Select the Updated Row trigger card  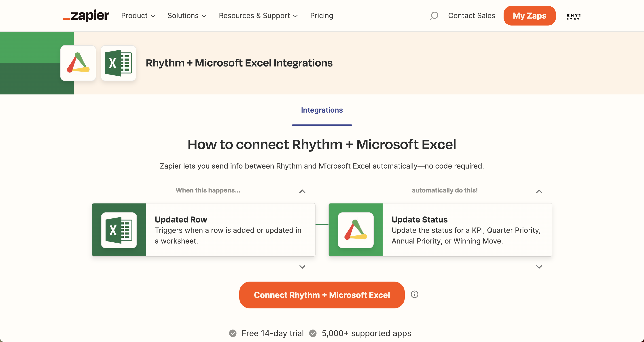coord(203,230)
